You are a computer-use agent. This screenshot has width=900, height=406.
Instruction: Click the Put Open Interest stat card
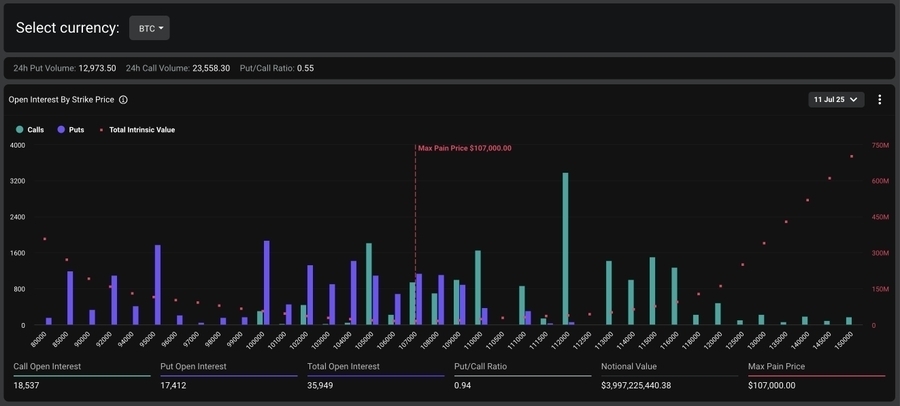pyautogui.click(x=228, y=376)
